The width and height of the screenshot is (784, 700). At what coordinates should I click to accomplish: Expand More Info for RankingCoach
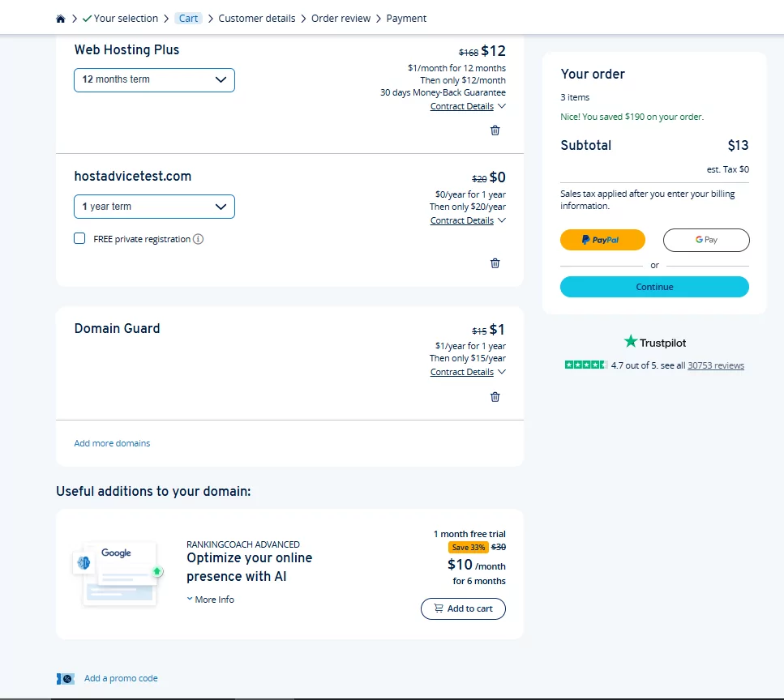pyautogui.click(x=211, y=600)
